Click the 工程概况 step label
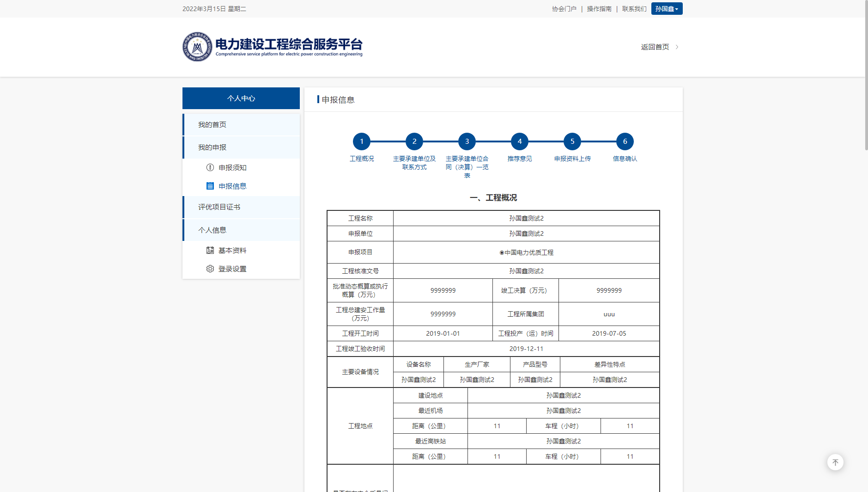The width and height of the screenshot is (868, 492). click(x=362, y=159)
